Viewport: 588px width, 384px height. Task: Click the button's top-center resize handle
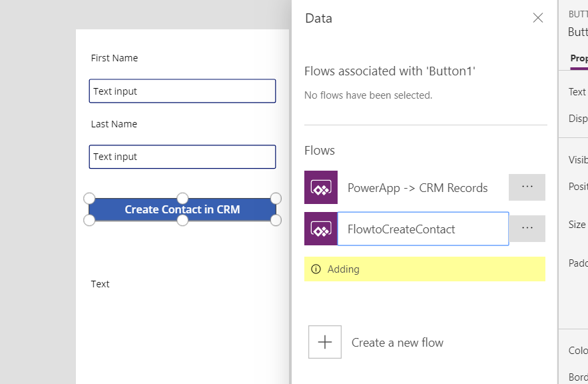182,198
